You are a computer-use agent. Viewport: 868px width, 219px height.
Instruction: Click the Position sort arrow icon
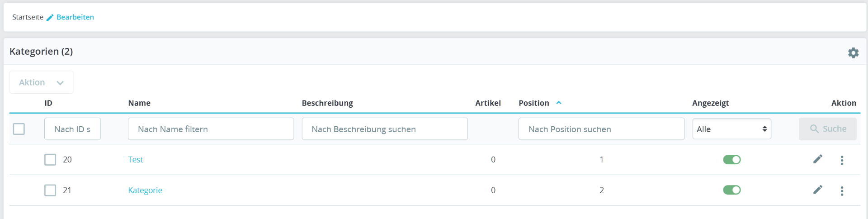click(559, 103)
